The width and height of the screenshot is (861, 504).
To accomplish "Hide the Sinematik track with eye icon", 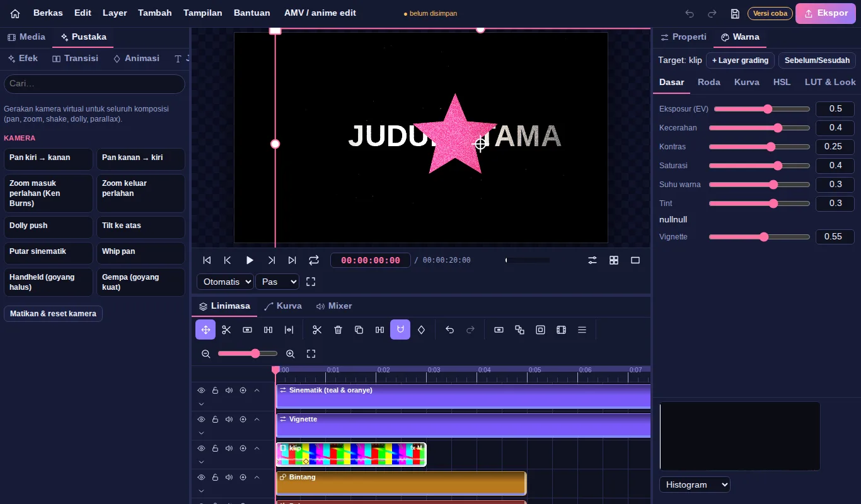I will [201, 391].
